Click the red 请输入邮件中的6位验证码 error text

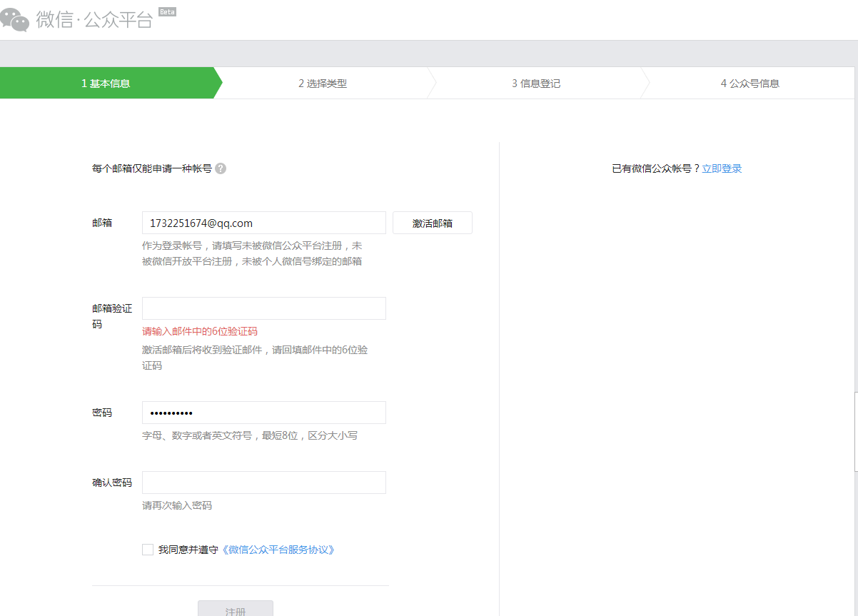pos(200,331)
